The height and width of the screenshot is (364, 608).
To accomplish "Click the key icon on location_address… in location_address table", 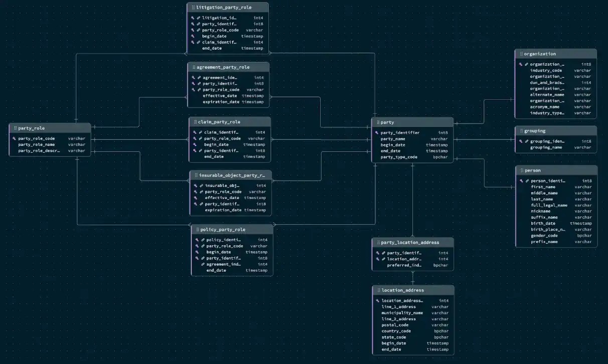I will tap(377, 300).
